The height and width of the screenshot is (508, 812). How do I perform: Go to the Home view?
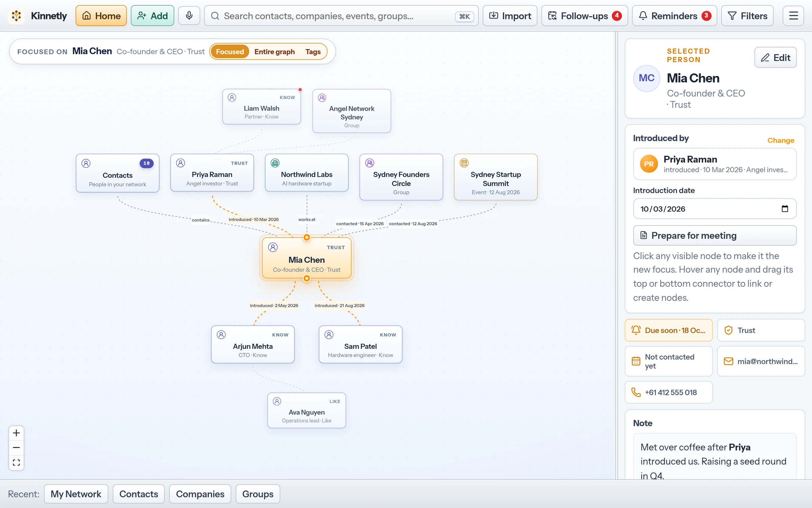coord(101,16)
